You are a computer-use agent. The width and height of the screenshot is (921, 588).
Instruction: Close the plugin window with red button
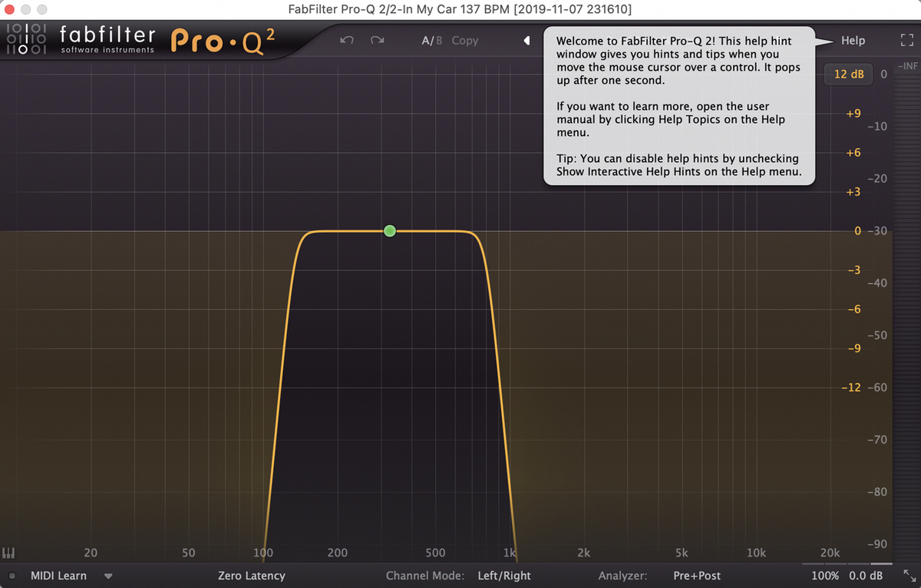[9, 9]
